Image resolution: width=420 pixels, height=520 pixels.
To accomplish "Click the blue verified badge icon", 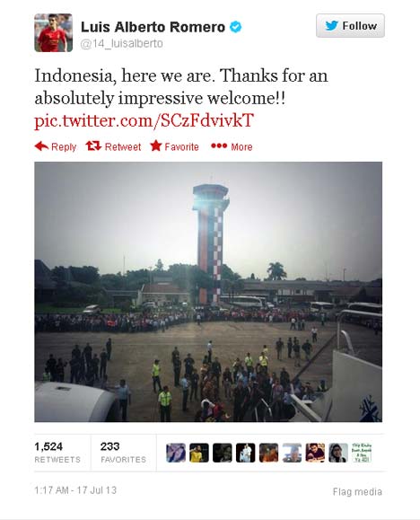I will (x=235, y=27).
